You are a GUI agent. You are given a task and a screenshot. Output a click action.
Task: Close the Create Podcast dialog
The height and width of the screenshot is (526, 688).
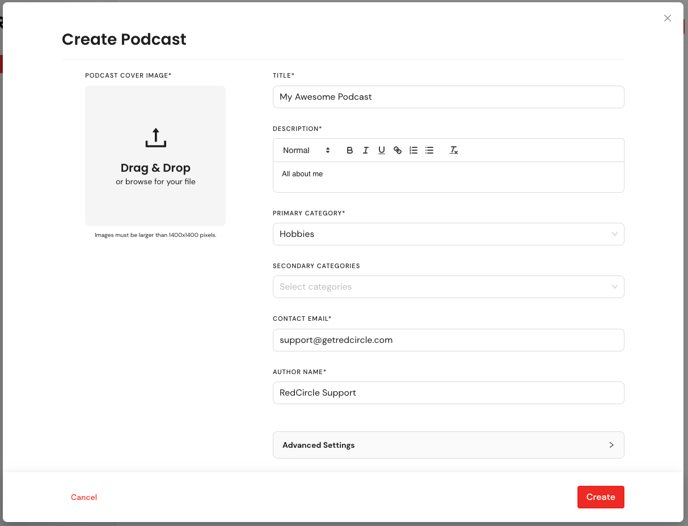click(x=667, y=18)
